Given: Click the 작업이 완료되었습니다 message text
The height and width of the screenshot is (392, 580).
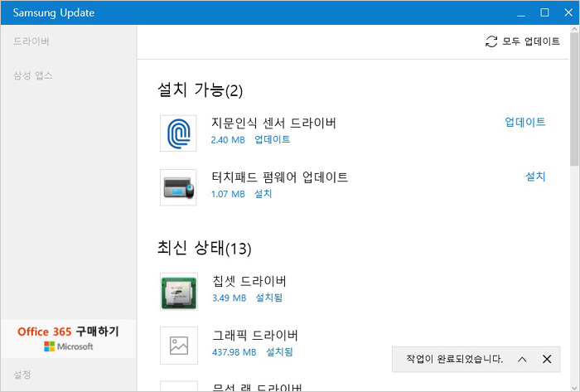Looking at the screenshot, I should [x=455, y=359].
